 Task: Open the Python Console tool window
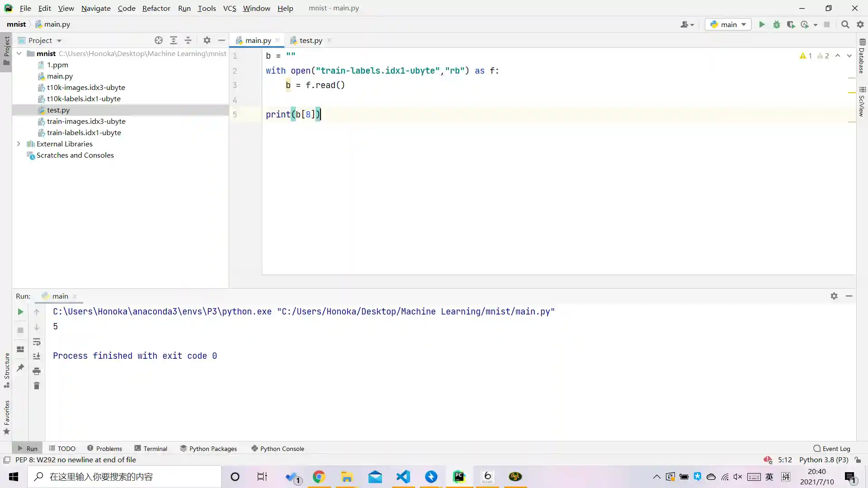click(x=278, y=448)
